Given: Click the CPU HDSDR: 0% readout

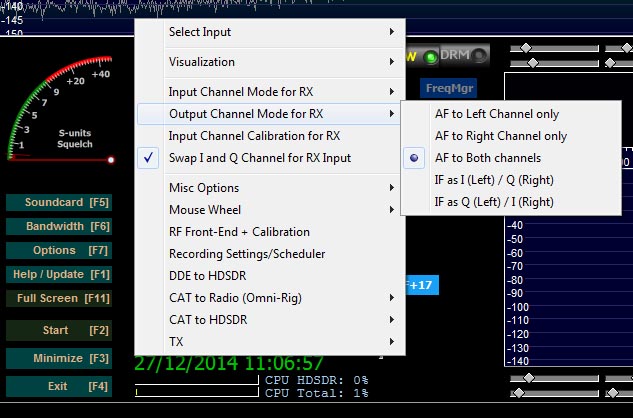Looking at the screenshot, I should 316,380.
